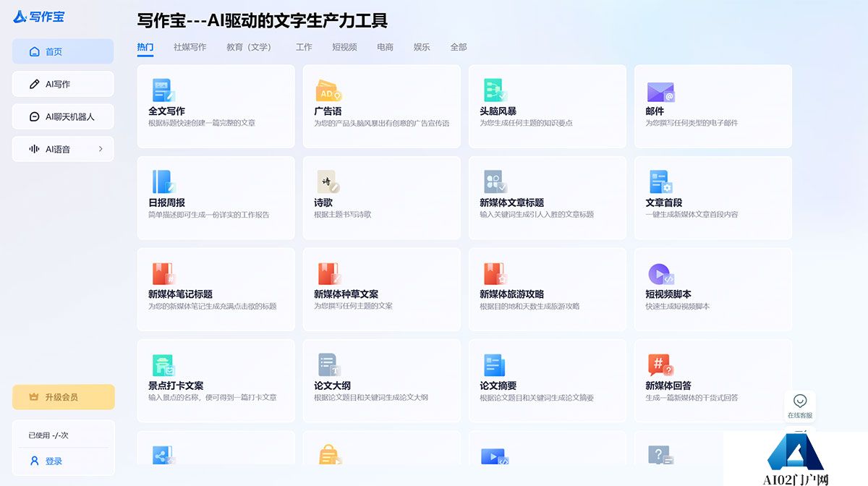Click the 景点打卡文案 card title
868x486 pixels.
point(176,385)
